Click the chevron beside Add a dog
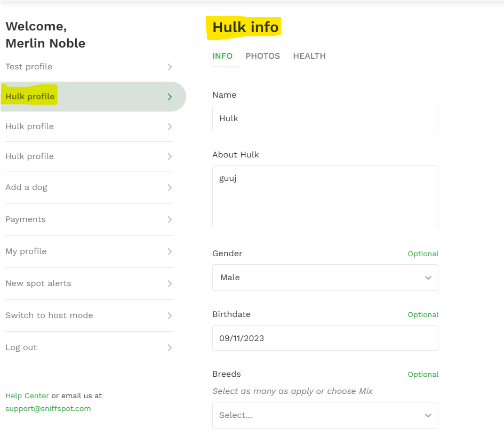This screenshot has height=435, width=504. 170,187
